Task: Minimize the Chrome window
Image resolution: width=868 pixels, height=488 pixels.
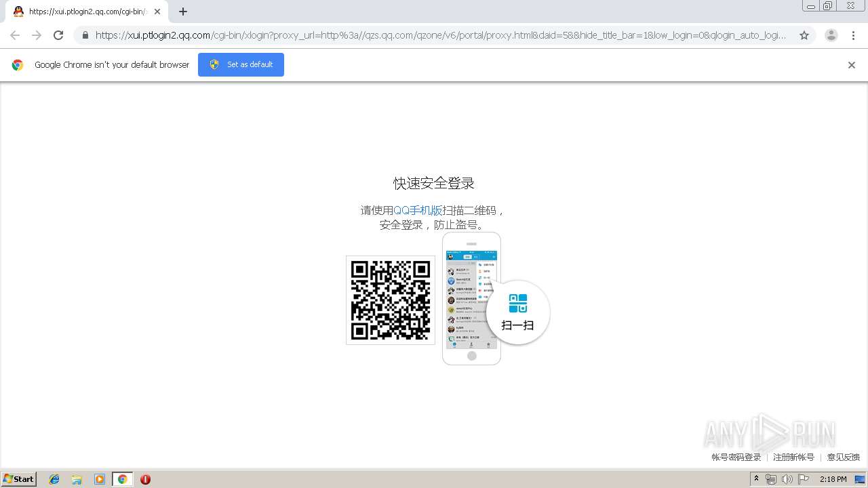Action: [811, 6]
